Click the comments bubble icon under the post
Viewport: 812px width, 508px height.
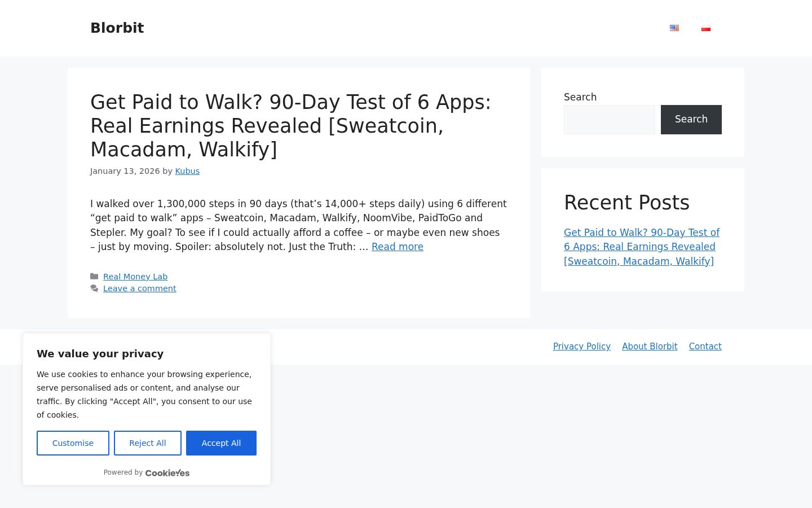pos(94,288)
